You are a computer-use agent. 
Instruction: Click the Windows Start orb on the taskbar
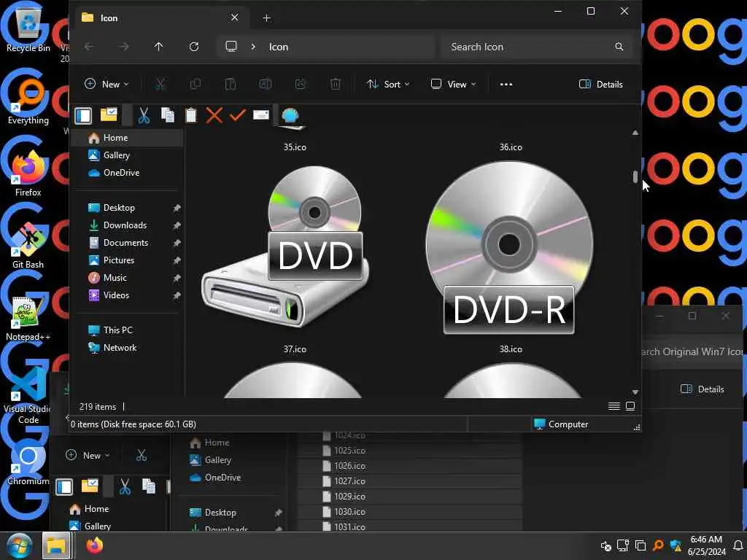point(20,545)
